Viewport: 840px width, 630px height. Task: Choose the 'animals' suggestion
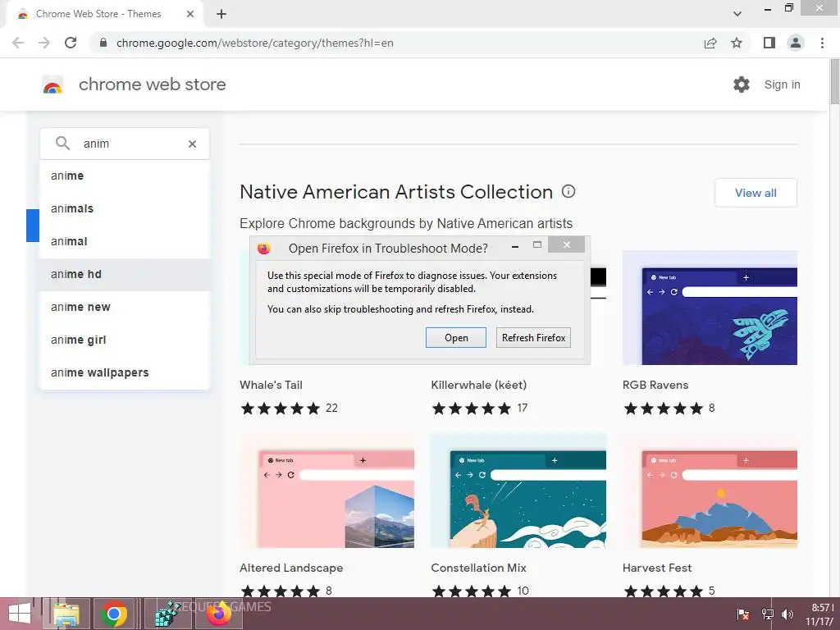[125, 208]
